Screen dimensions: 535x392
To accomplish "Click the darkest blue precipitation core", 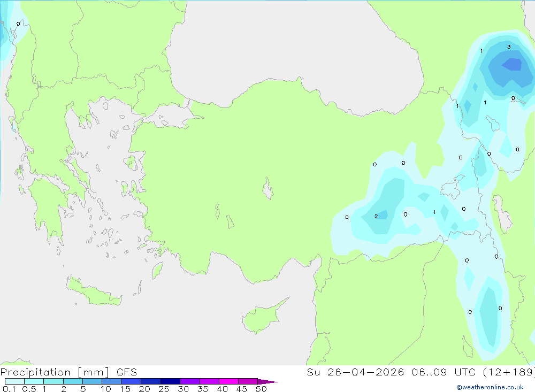I will pos(512,64).
